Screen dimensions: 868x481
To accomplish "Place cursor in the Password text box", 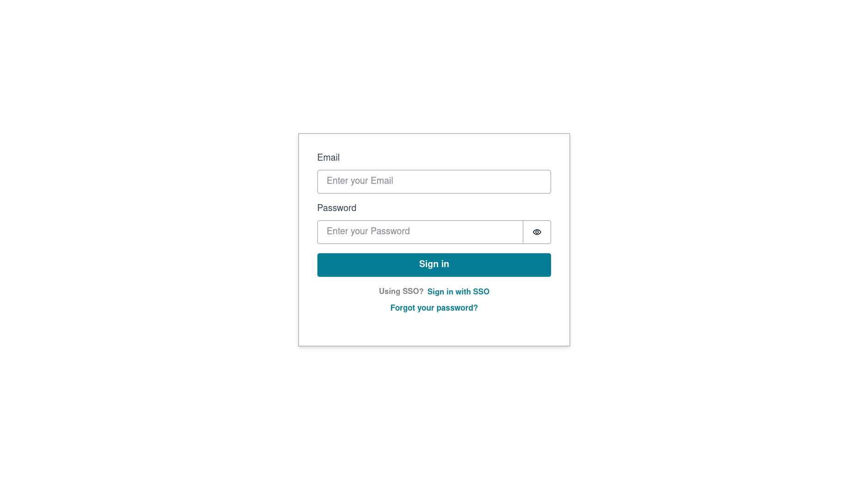I will [x=420, y=232].
